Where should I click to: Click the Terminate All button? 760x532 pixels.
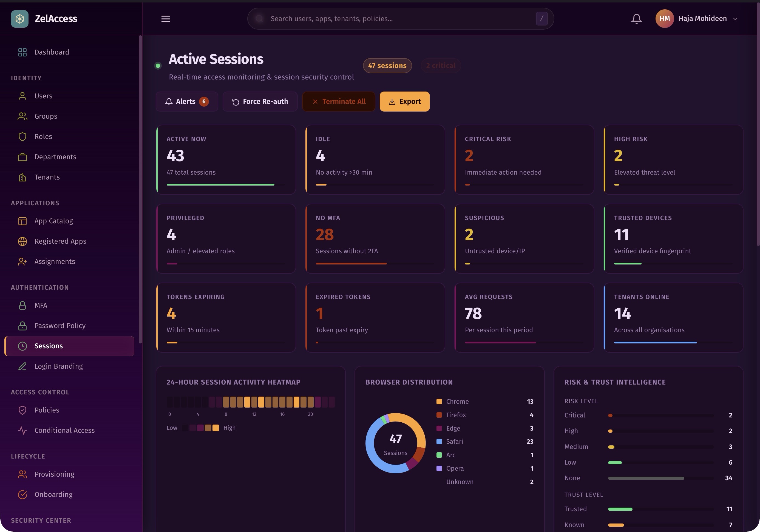tap(339, 101)
